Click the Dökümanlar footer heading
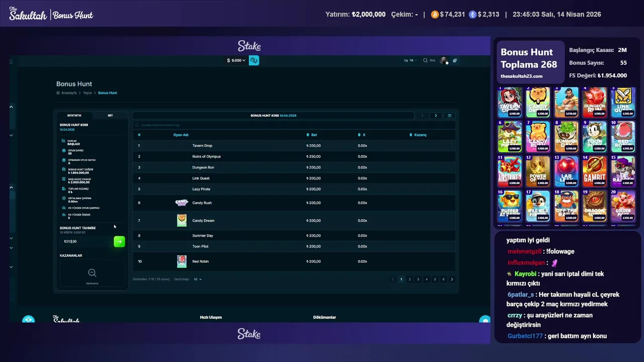Image resolution: width=644 pixels, height=362 pixels. coord(325,317)
